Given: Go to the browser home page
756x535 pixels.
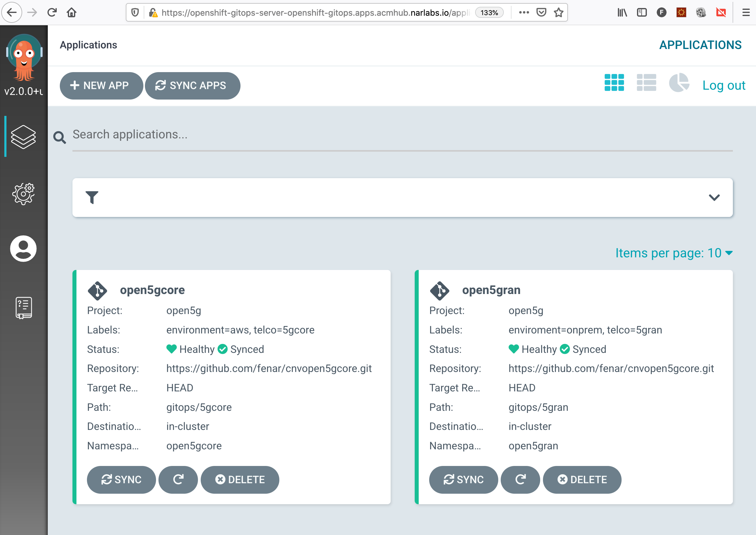Looking at the screenshot, I should 72,13.
